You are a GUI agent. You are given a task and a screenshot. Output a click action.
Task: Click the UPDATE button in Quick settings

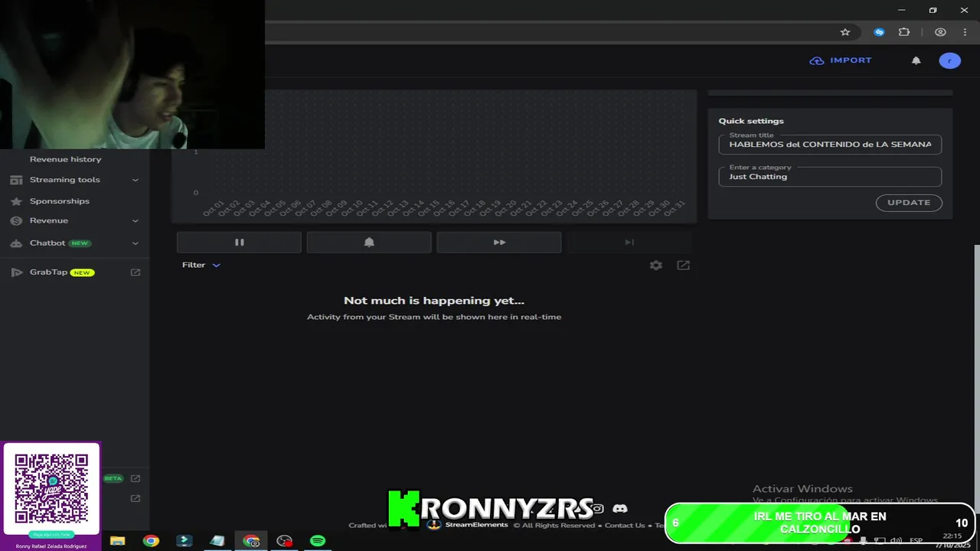[909, 203]
